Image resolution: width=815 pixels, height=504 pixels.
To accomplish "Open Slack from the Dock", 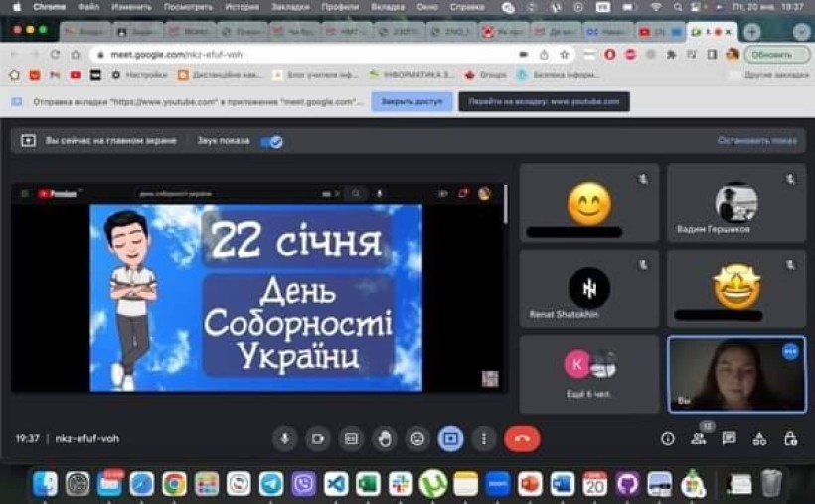I will 401,484.
